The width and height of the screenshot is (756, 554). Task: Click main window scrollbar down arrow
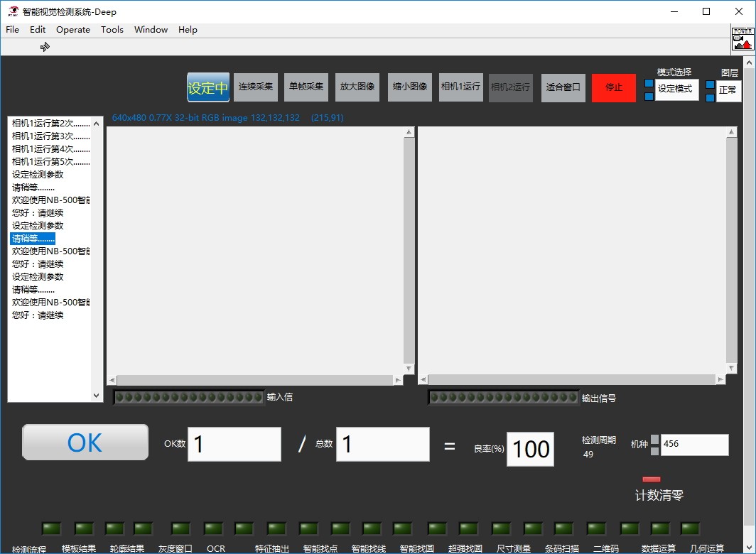749,548
